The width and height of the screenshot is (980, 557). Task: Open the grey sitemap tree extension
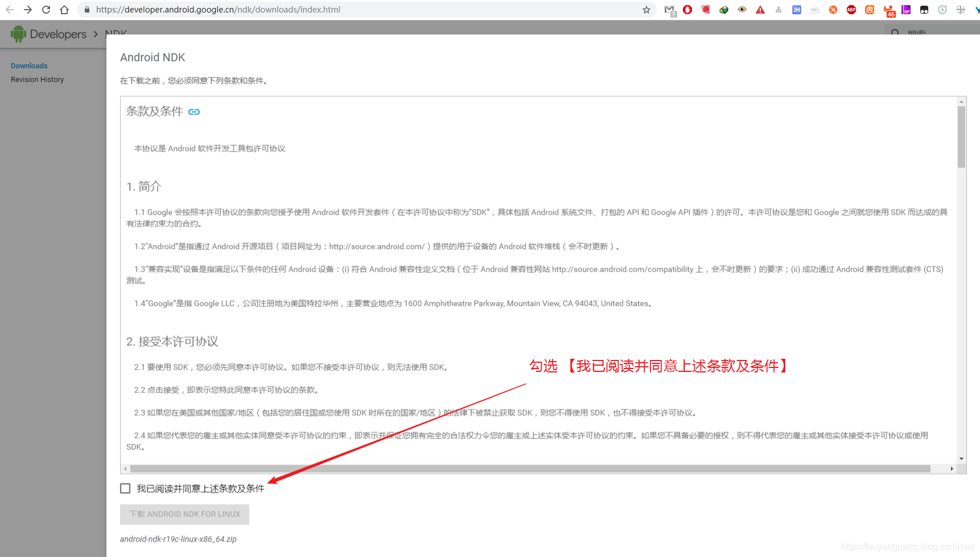click(x=779, y=10)
